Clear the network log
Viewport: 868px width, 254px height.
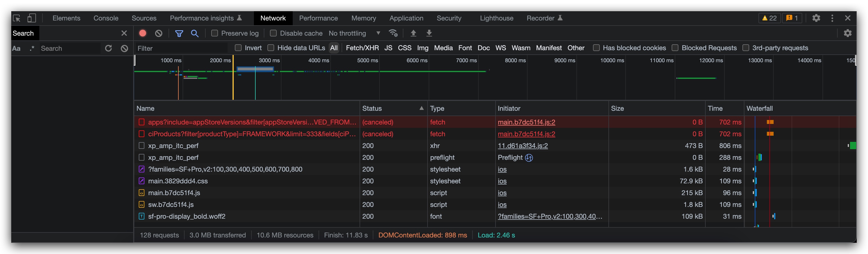point(159,33)
